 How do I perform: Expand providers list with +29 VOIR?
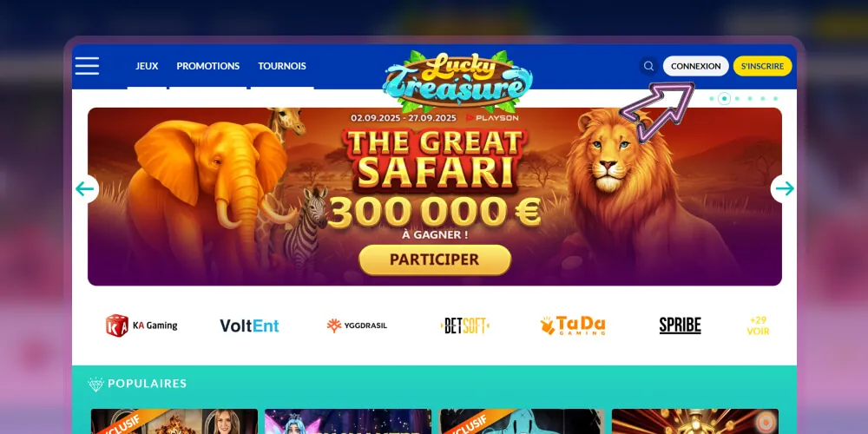pos(758,325)
